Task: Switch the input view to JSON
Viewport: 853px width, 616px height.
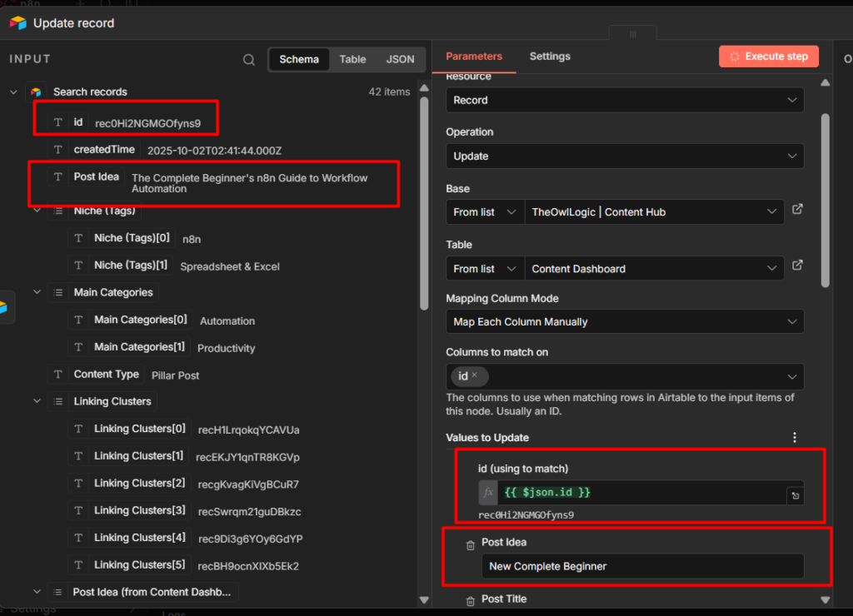Action: [x=400, y=60]
